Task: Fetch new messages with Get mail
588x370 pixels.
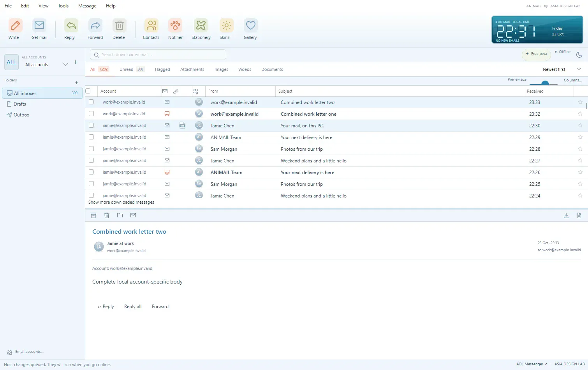Action: click(39, 26)
